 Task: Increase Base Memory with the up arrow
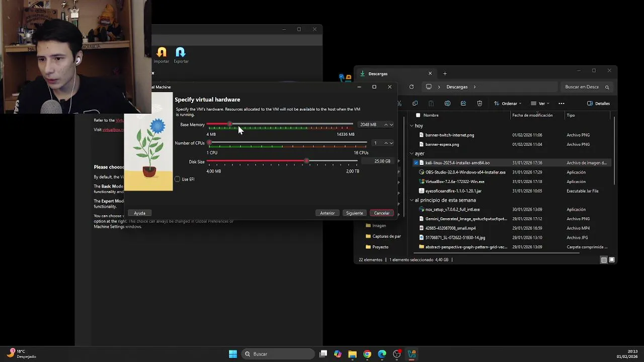coord(386,125)
